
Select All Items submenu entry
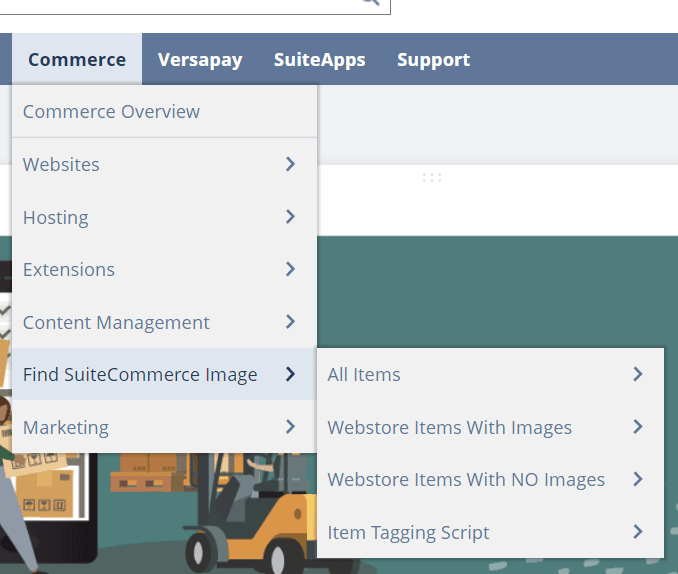coord(490,375)
